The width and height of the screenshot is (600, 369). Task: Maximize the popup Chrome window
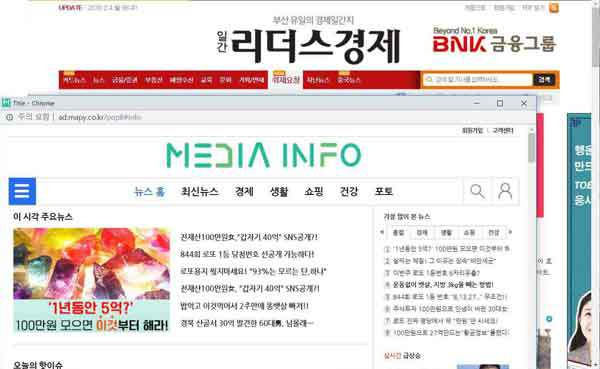[500, 103]
